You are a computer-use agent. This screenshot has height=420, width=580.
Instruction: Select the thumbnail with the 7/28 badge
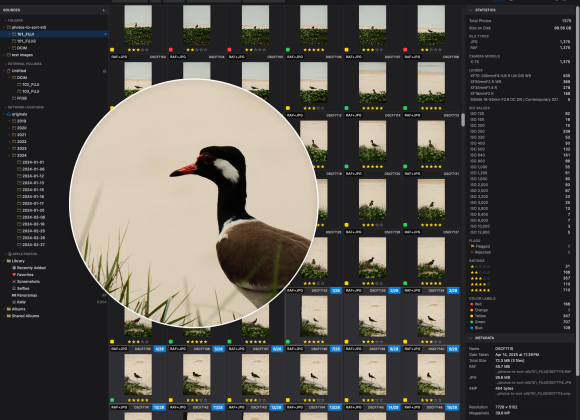tap(314, 374)
